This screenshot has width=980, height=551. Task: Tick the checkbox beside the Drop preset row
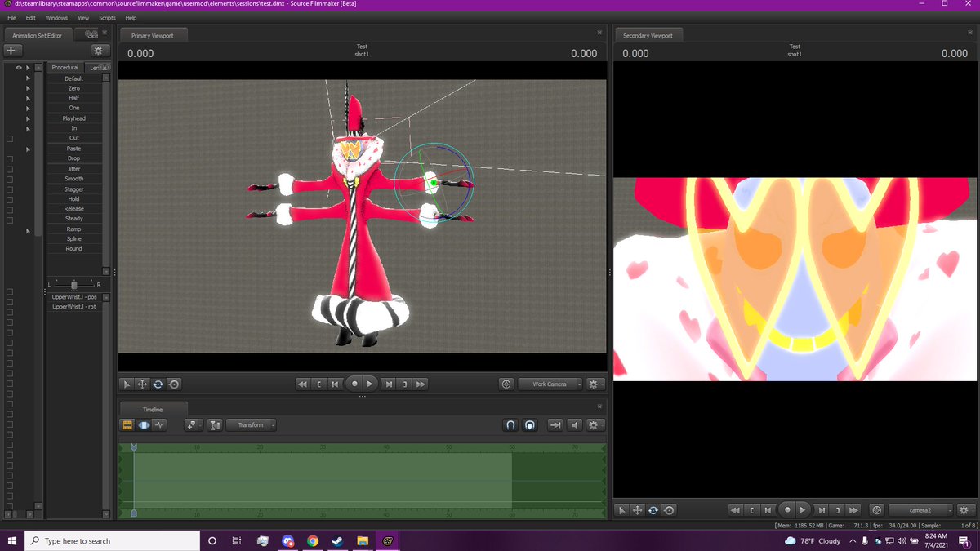10,158
